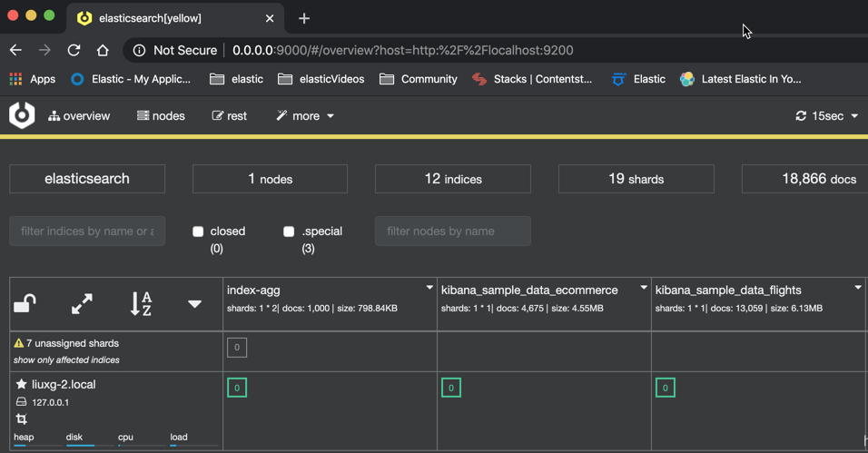Click the Not Secure info icon
This screenshot has height=453, width=868.
point(140,51)
